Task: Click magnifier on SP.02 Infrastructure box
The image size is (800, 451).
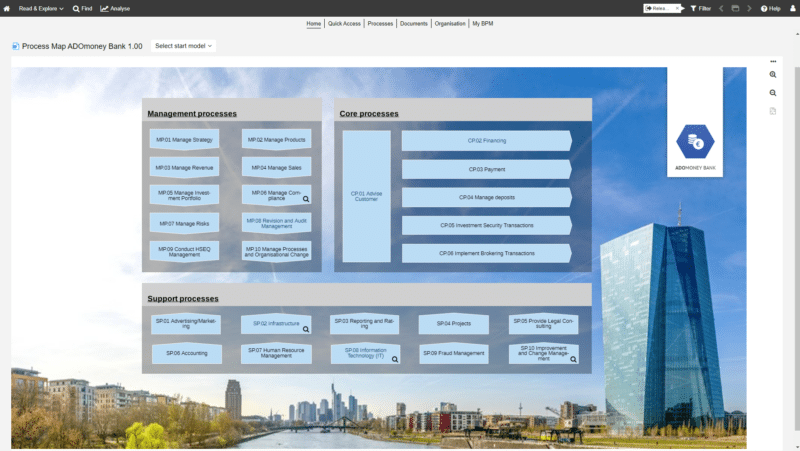Action: 307,329
